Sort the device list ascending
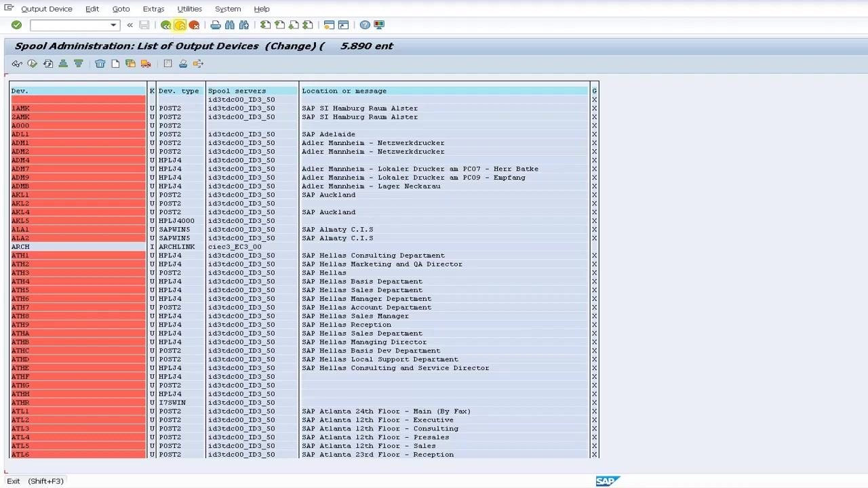Screen dimensions: 868x488 63,64
